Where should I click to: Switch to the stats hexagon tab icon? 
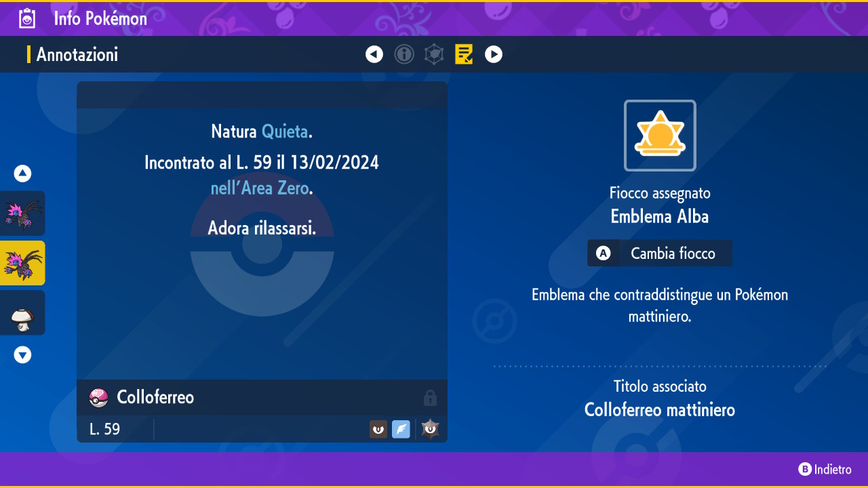434,54
